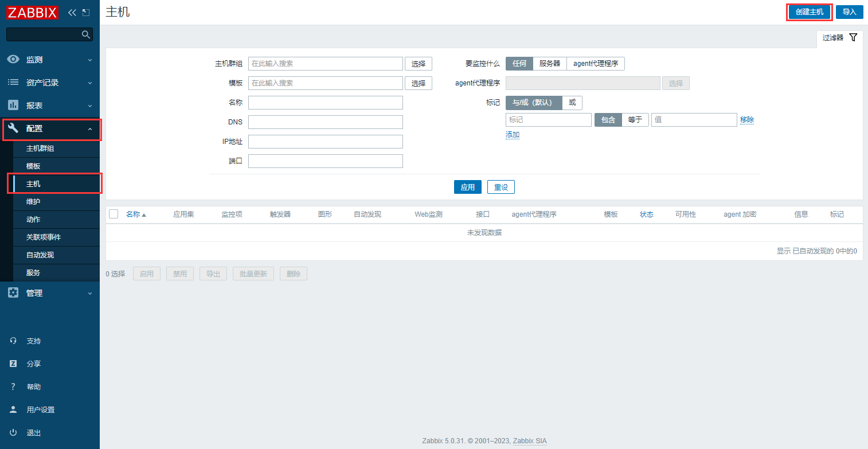Expand the 报表 menu section
The image size is (868, 449).
point(50,106)
